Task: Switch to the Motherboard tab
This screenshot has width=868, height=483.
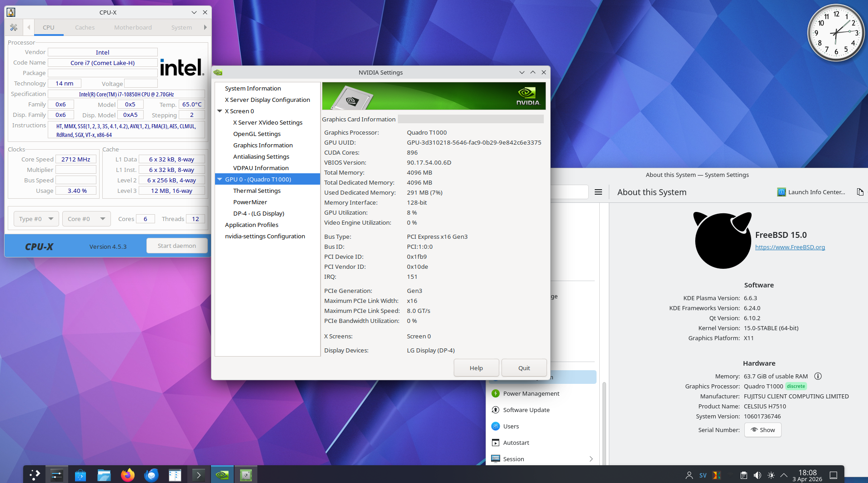Action: (x=133, y=28)
